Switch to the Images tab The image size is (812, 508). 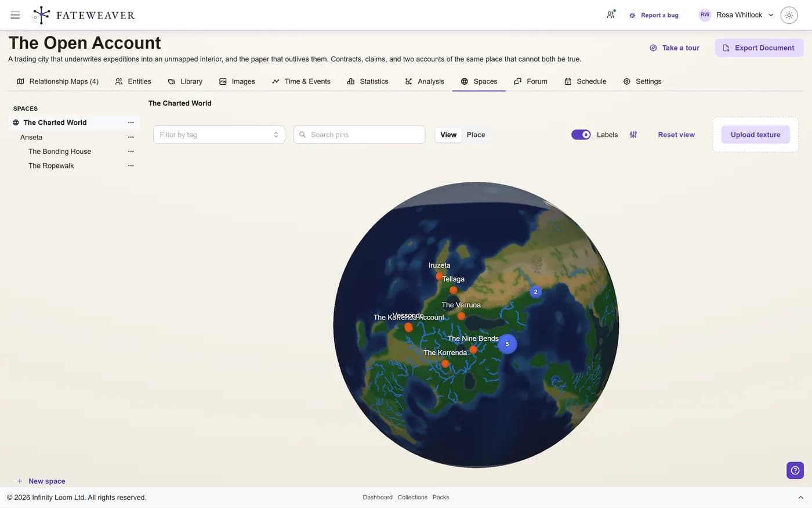click(x=237, y=81)
